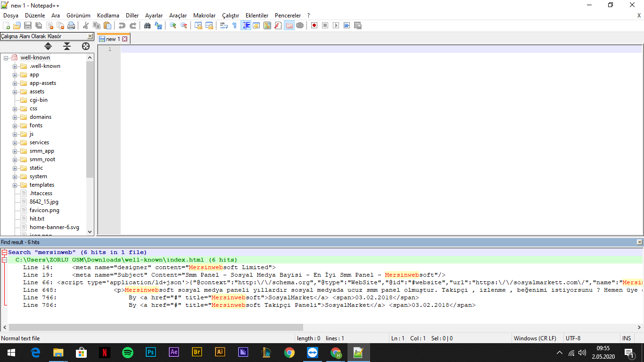Viewport: 644px width, 362px height.
Task: Close the Çalışma Alanı Olarak Klasör panel
Action: coord(90,36)
